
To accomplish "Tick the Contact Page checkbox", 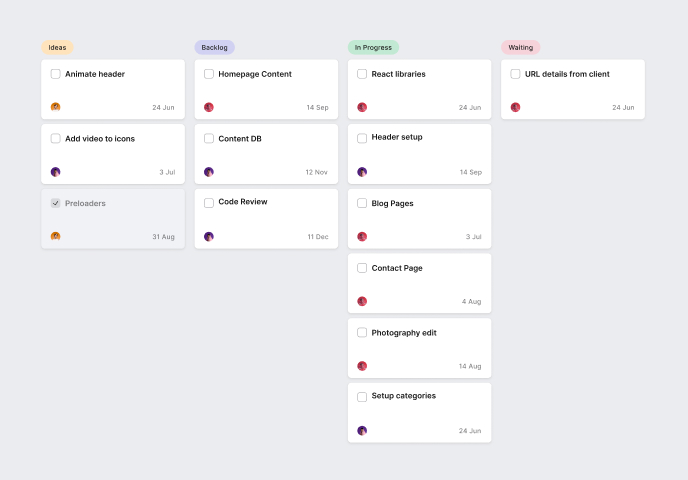I will (362, 268).
